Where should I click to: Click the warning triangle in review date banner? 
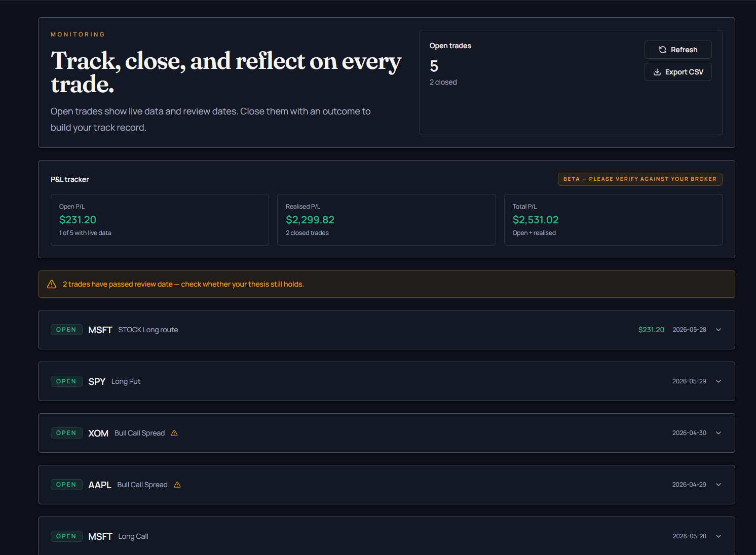tap(52, 284)
